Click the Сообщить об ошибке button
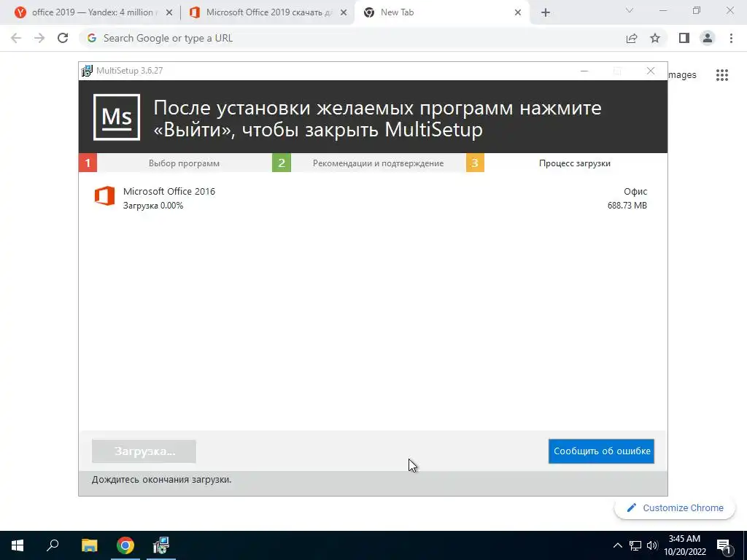Image resolution: width=747 pixels, height=560 pixels. 601,451
